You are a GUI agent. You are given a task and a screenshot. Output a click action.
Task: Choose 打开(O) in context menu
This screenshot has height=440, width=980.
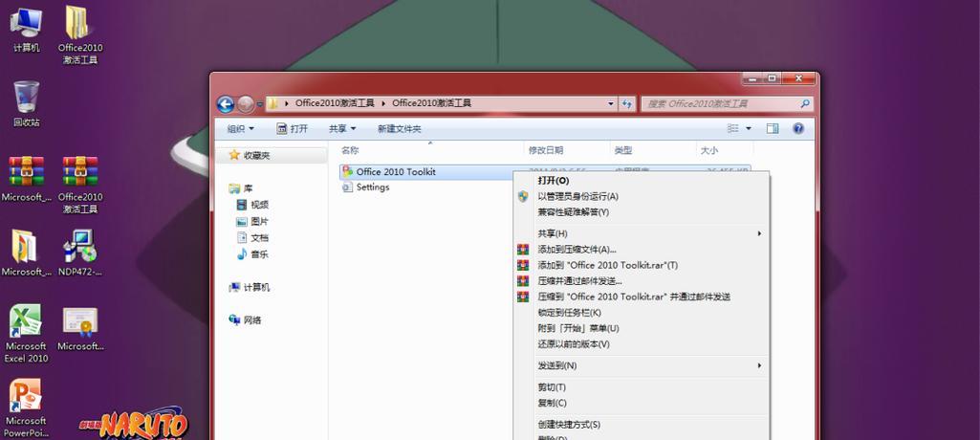pos(642,181)
